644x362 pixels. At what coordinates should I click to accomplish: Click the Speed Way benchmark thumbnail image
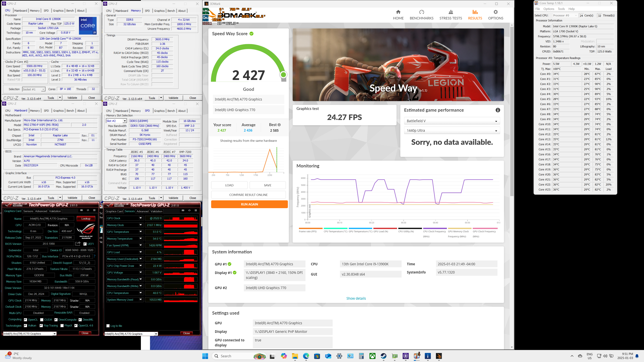tap(398, 65)
